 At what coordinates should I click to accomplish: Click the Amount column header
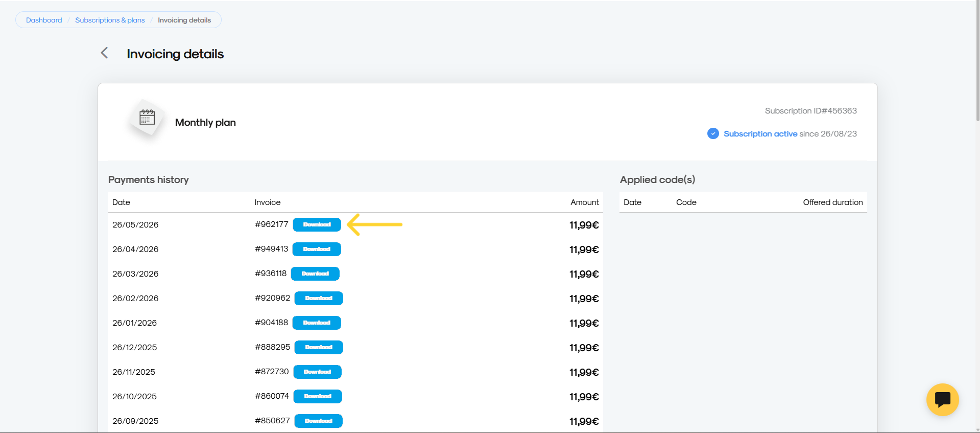click(585, 202)
